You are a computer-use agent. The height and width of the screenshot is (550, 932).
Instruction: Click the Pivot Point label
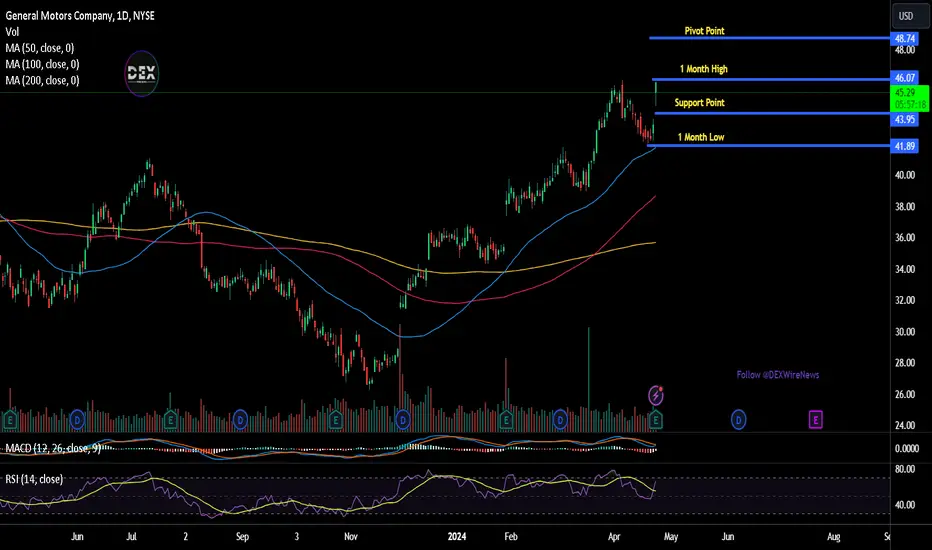click(704, 31)
